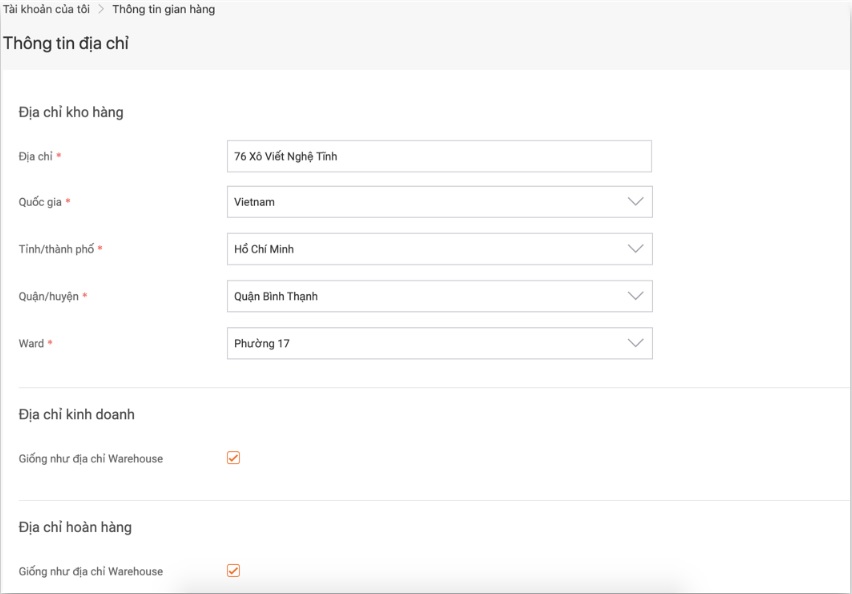This screenshot has height=594, width=852.
Task: Click the chevron icon in Tỉnh/thành phố field
Action: (x=635, y=249)
